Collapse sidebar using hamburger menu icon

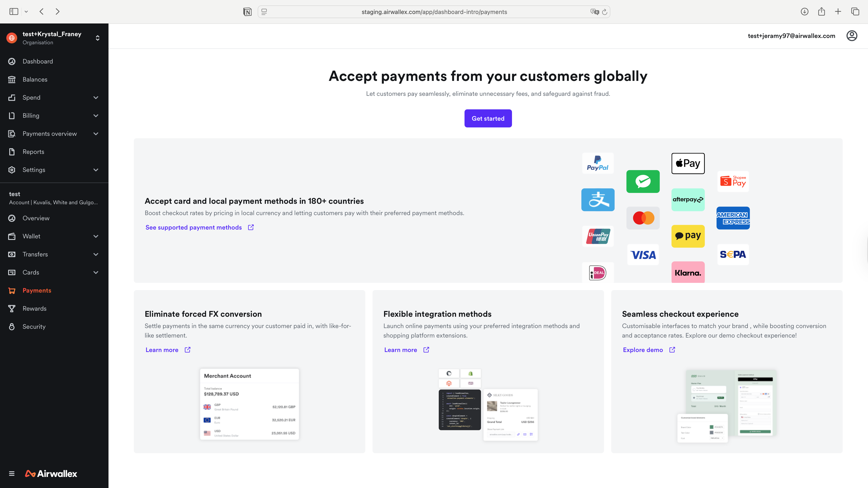pos(12,474)
